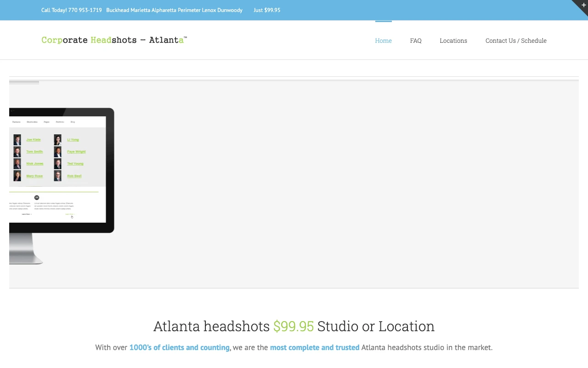Viewport: 588px width, 368px height.
Task: Select Joe Klein's headshot on the monitor
Action: (17, 139)
